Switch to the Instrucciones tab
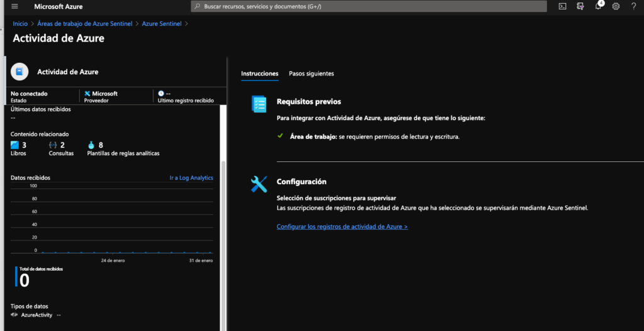 coord(260,73)
